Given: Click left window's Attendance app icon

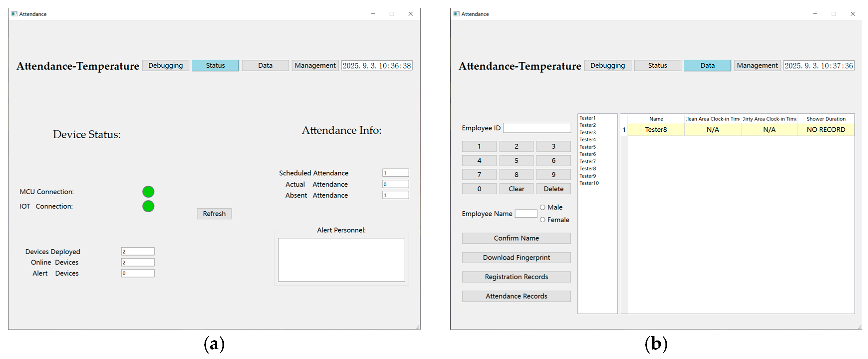Looking at the screenshot, I should (14, 14).
